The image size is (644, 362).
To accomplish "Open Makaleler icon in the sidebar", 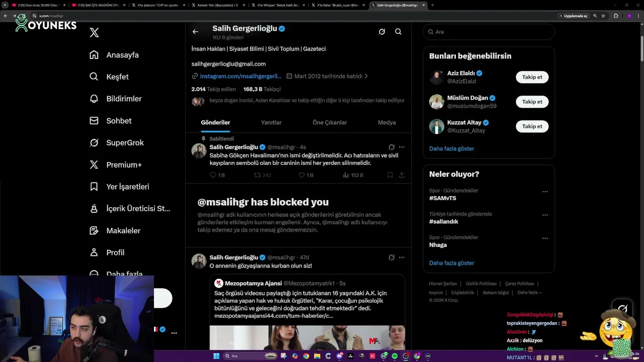I will click(x=94, y=230).
